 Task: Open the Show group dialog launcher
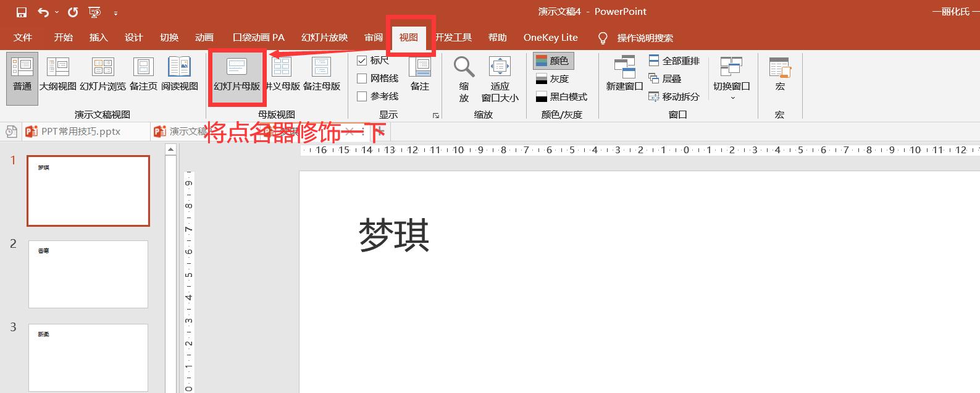(x=435, y=116)
